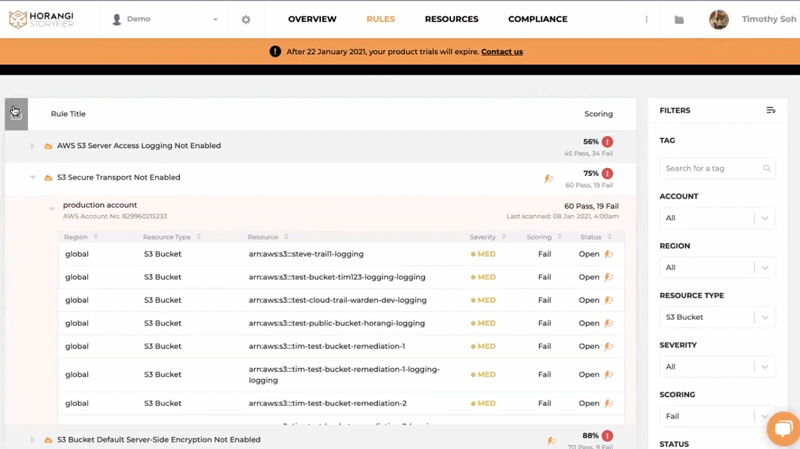Click remediation bolt for test-public-bucket-horangi-logging

609,323
